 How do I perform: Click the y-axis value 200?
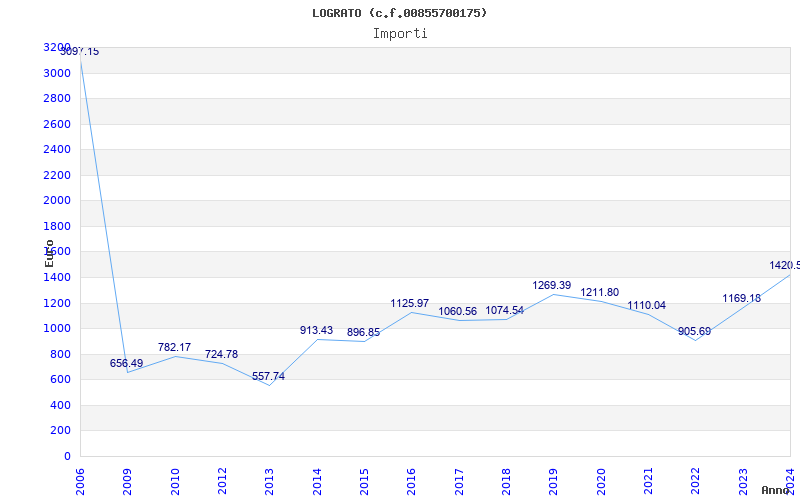[60, 431]
